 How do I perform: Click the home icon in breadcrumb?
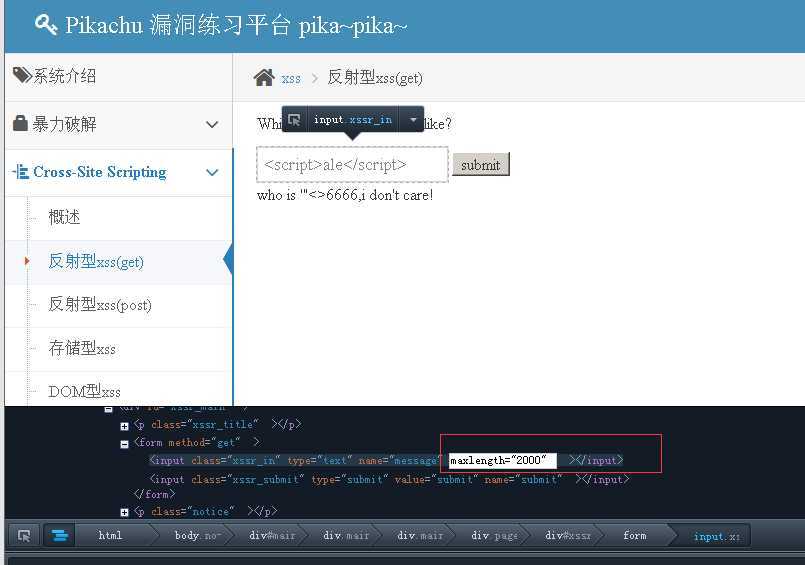click(264, 77)
